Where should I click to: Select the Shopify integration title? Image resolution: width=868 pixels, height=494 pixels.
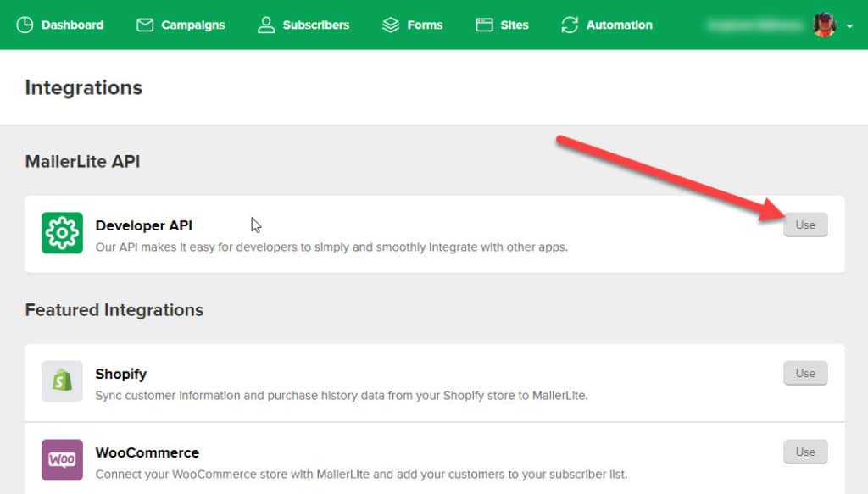point(120,375)
